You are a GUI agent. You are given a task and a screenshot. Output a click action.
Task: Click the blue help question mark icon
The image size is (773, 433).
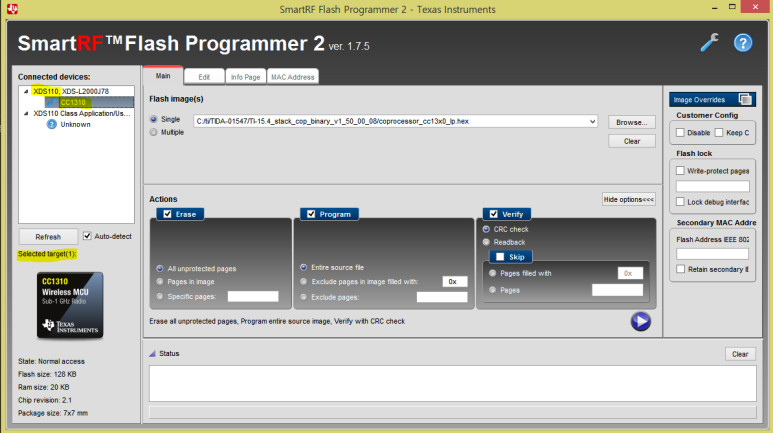pos(743,42)
